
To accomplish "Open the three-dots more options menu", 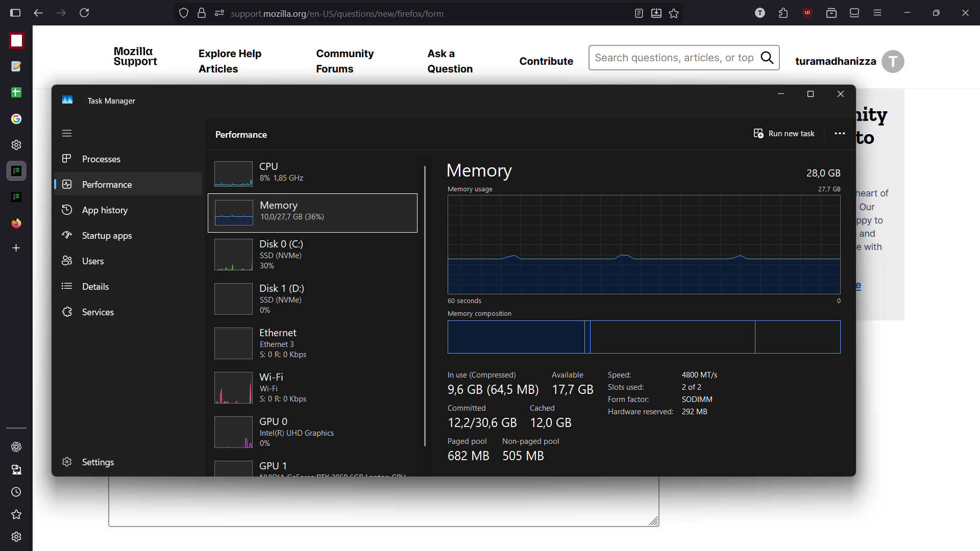I will coord(840,134).
